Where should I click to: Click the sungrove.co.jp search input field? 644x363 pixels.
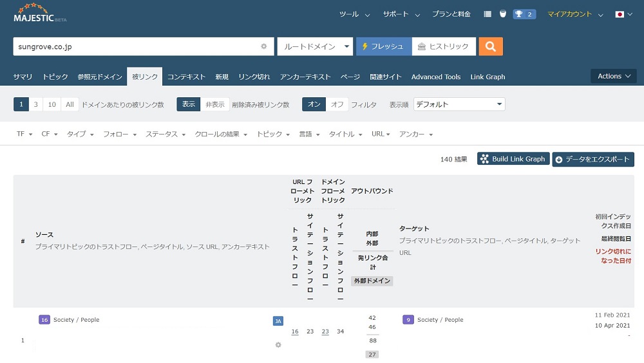click(x=135, y=46)
